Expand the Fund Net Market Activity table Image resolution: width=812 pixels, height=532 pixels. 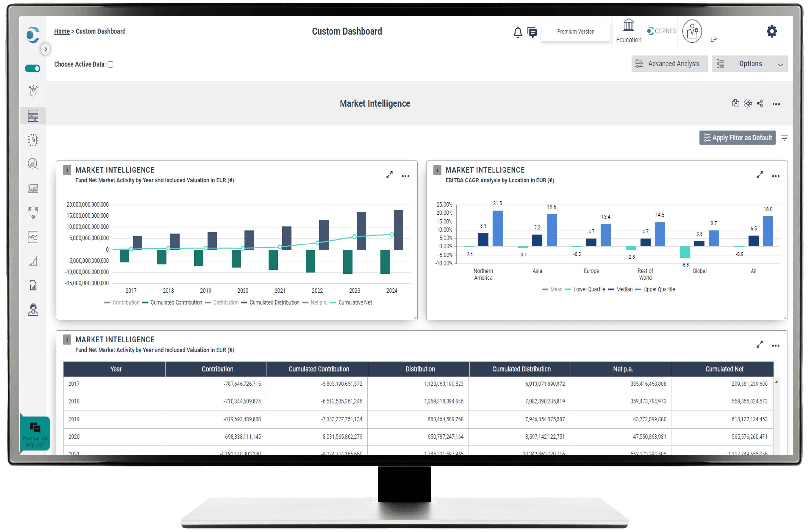pos(760,344)
